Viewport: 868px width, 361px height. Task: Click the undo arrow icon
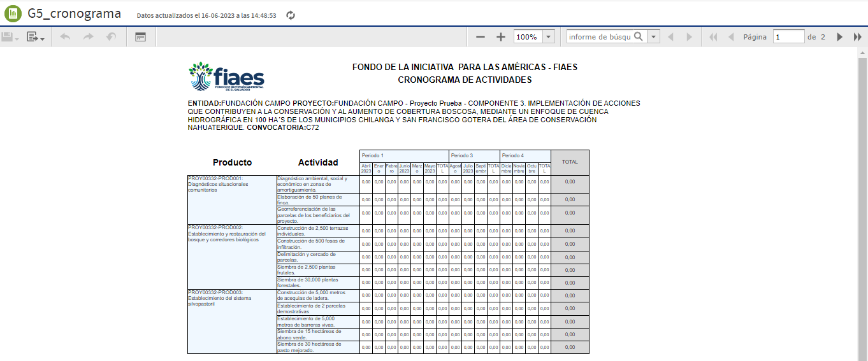pos(65,37)
